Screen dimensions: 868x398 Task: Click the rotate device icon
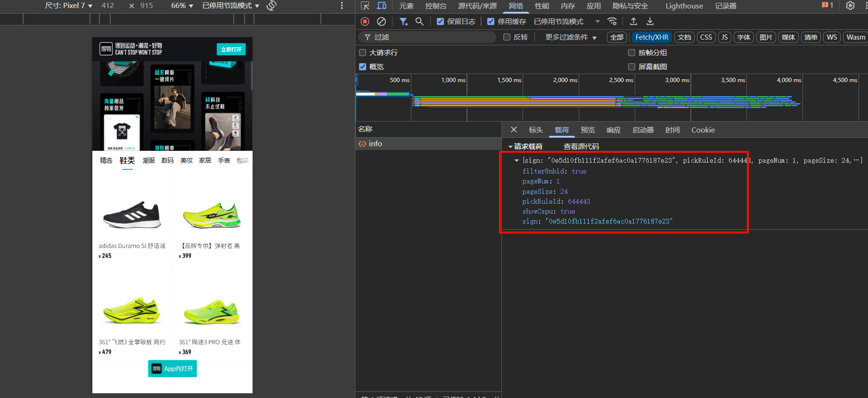(x=271, y=6)
